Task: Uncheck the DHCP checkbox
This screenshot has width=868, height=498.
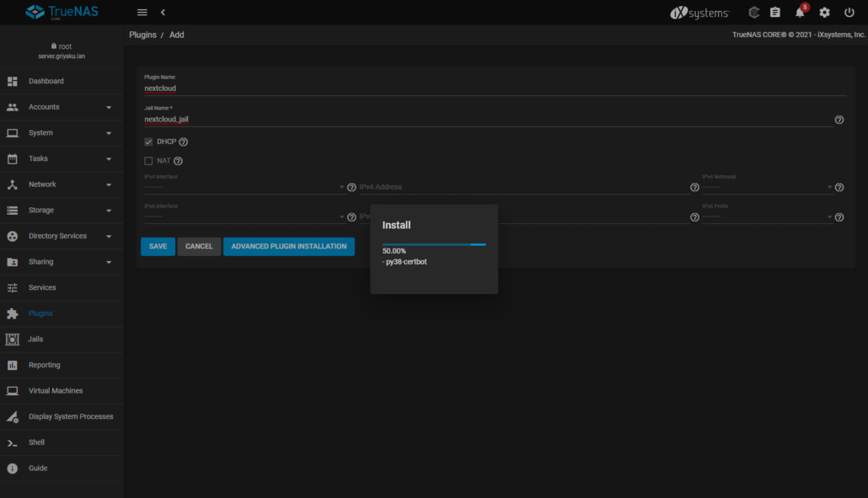Action: [x=148, y=142]
